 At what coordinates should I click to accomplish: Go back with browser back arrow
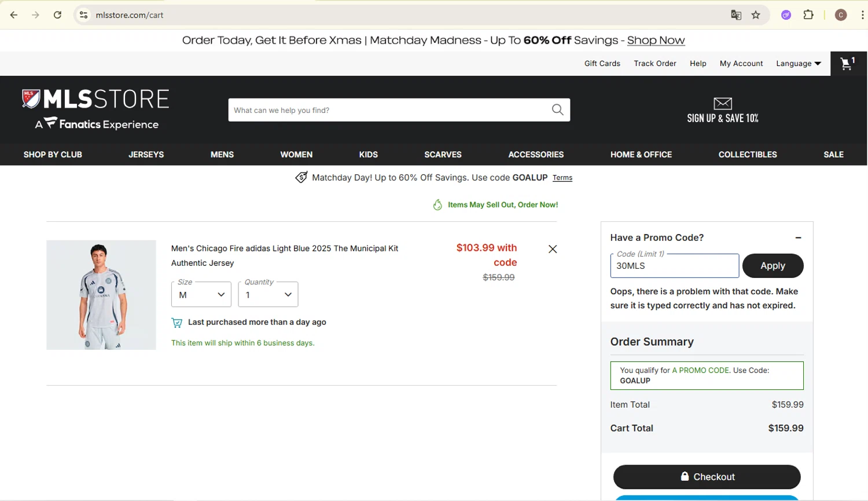click(14, 15)
